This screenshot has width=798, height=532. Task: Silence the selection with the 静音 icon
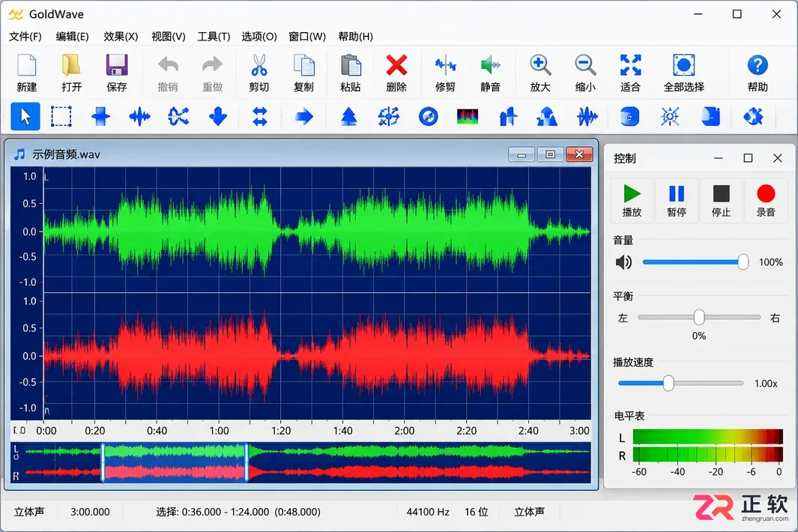tap(491, 65)
